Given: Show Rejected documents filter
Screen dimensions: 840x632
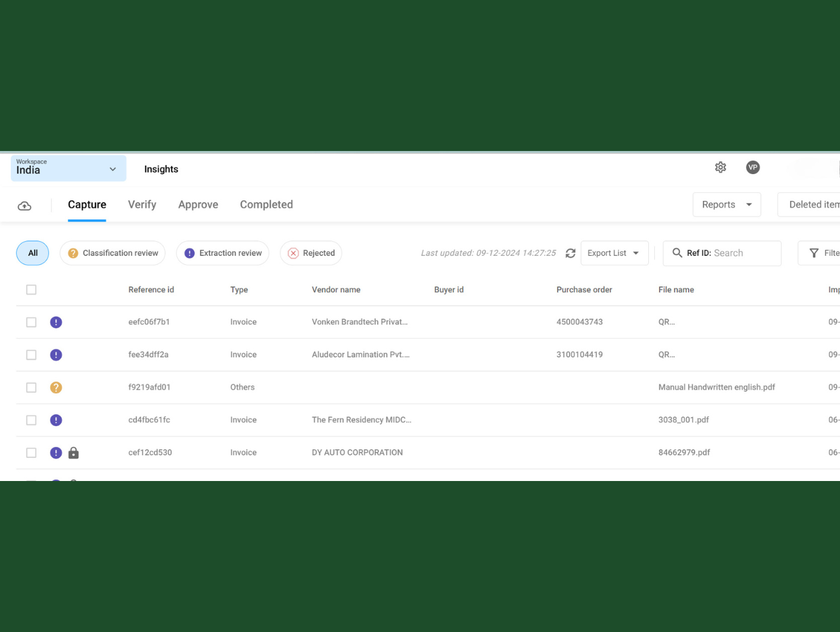Looking at the screenshot, I should (x=311, y=253).
